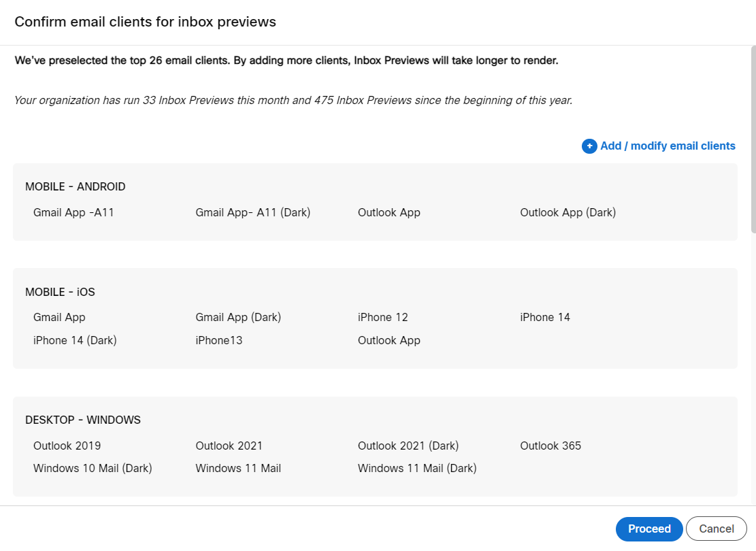Select Gmail App- A11 (Dark) client
756x551 pixels.
253,212
